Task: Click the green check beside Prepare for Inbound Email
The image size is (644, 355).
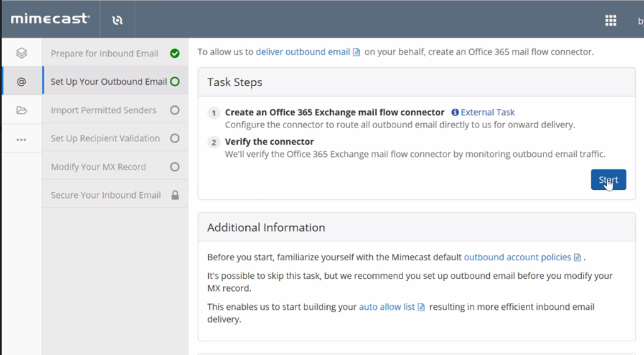Action: 175,53
